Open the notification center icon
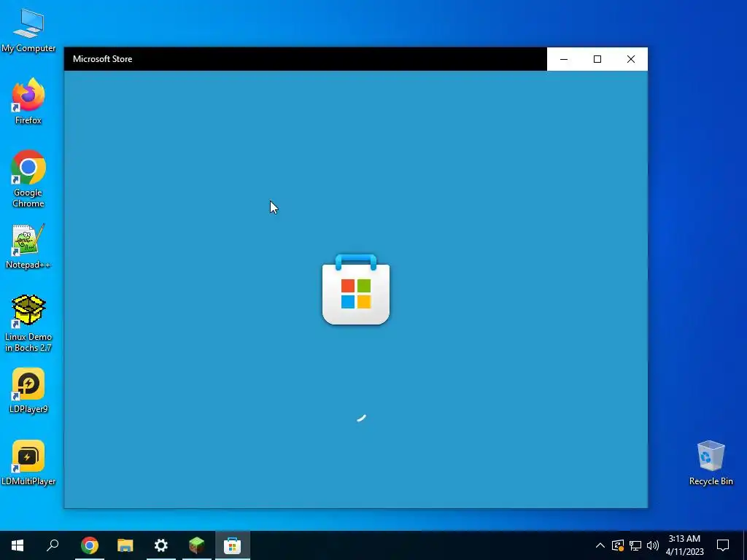Viewport: 747px width, 560px height. (723, 545)
